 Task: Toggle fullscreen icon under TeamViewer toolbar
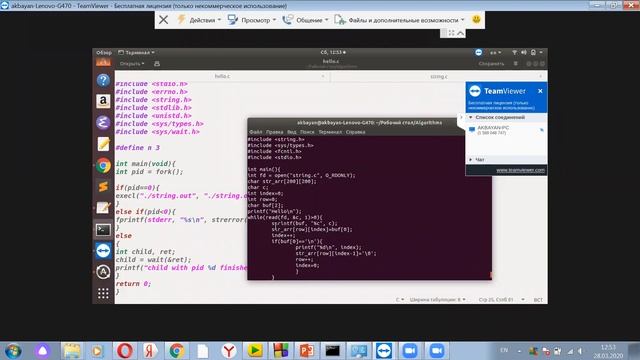(451, 33)
